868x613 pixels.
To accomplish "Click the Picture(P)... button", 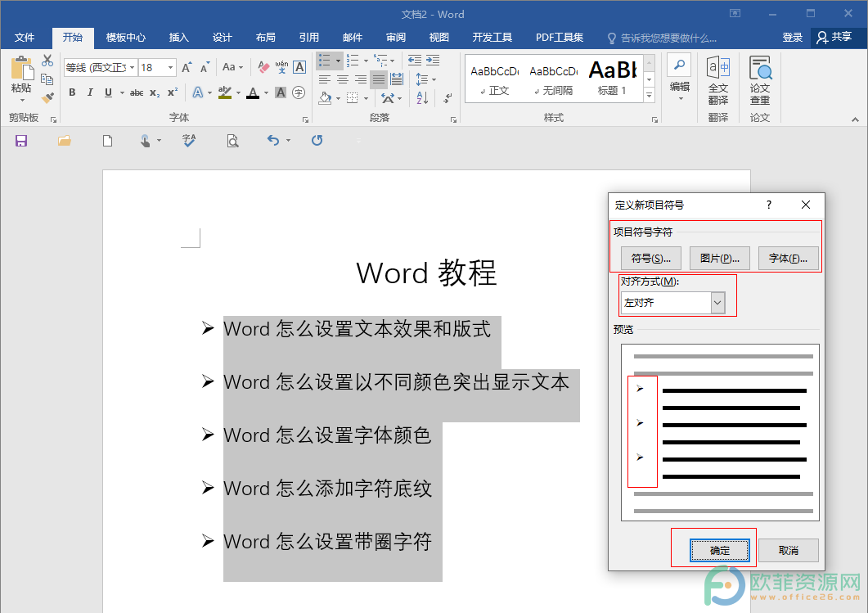I will click(720, 258).
